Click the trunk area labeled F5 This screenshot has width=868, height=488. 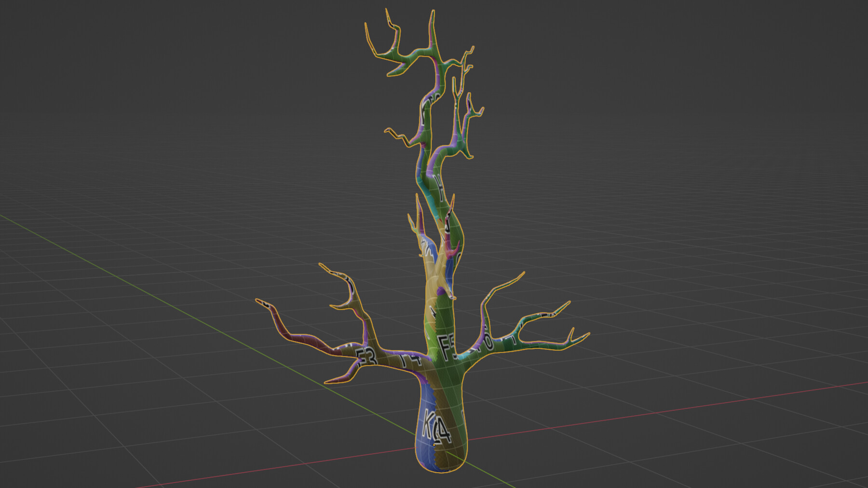(446, 345)
